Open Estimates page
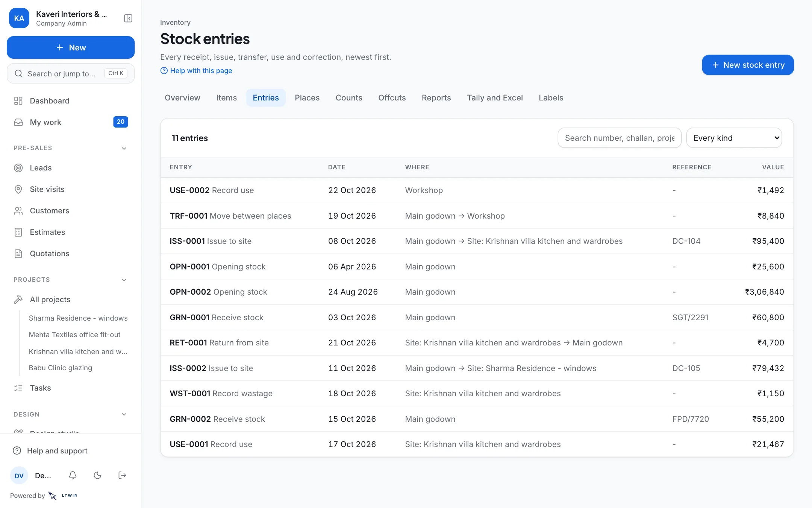The height and width of the screenshot is (508, 812). pyautogui.click(x=71, y=232)
